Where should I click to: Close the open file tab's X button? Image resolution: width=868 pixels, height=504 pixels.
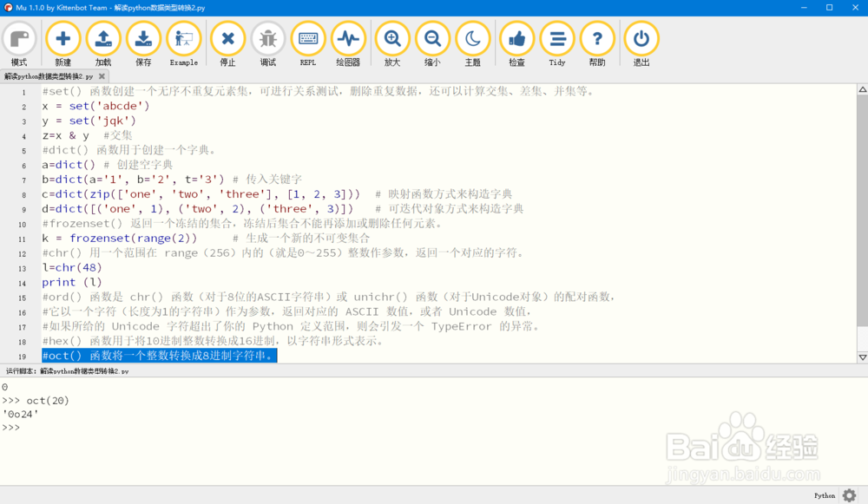click(102, 75)
